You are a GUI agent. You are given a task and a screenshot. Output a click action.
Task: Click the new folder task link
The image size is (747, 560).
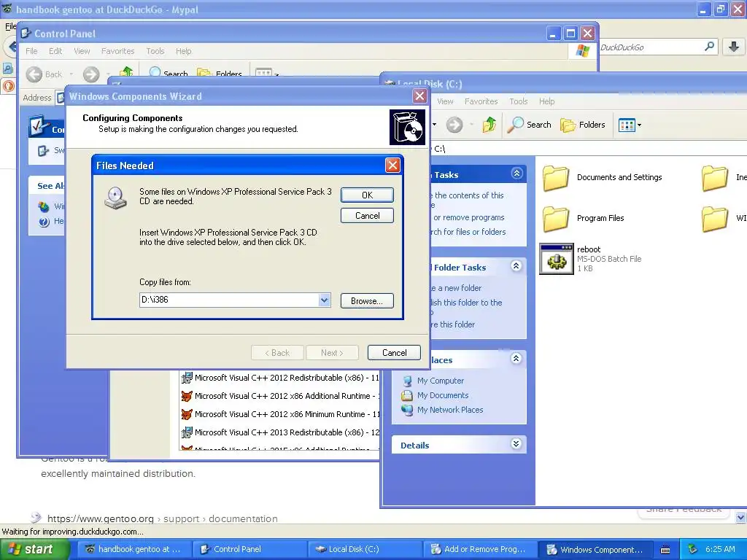pos(456,288)
